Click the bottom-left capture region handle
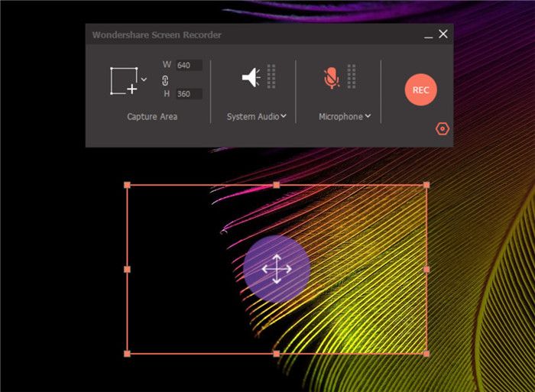 128,354
